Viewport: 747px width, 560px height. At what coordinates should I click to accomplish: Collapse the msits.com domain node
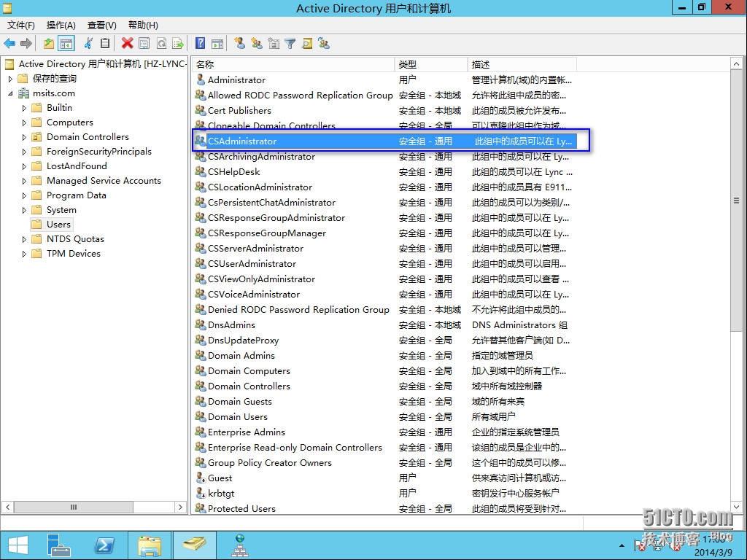coord(10,93)
